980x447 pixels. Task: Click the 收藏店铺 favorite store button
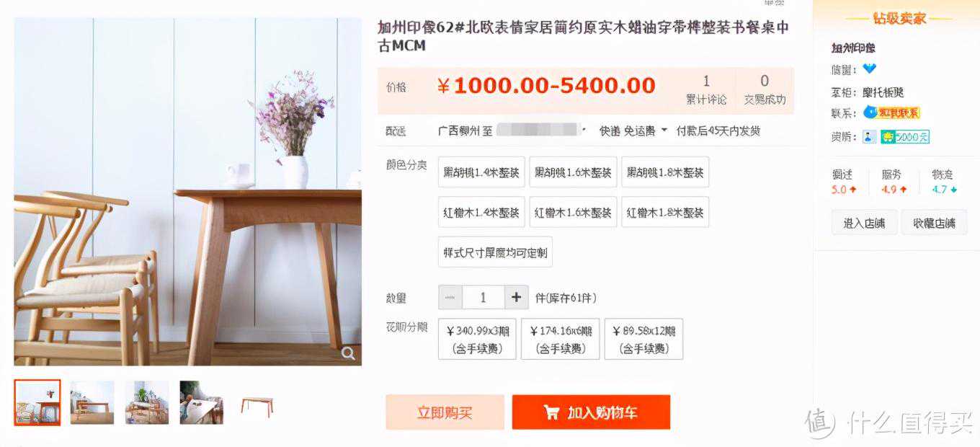pos(934,223)
